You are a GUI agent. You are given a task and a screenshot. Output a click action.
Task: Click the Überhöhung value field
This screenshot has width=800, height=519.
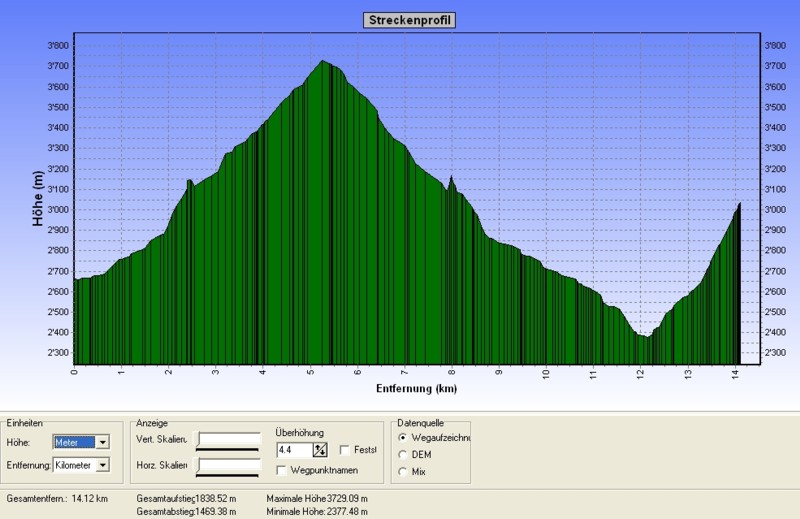pyautogui.click(x=294, y=450)
